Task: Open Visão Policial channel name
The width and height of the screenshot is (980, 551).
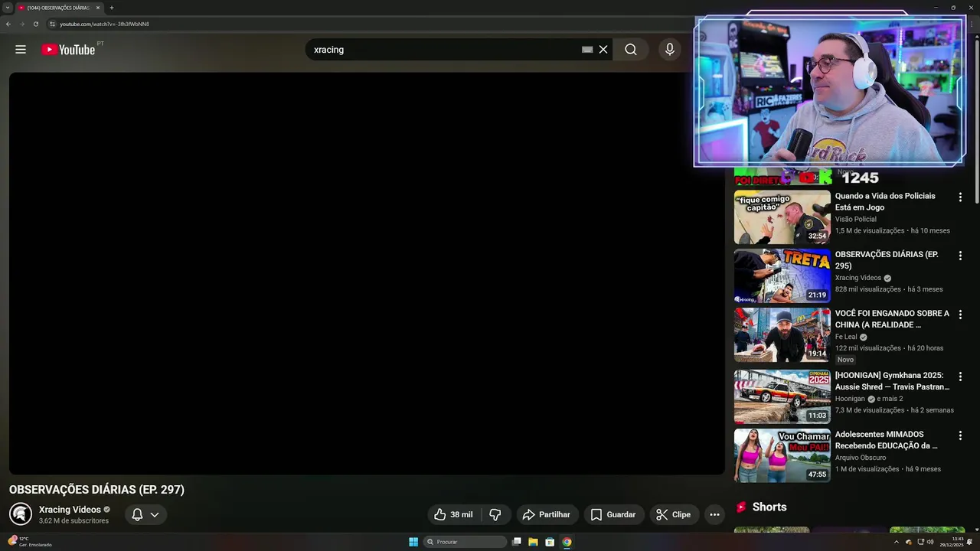Action: tap(856, 220)
